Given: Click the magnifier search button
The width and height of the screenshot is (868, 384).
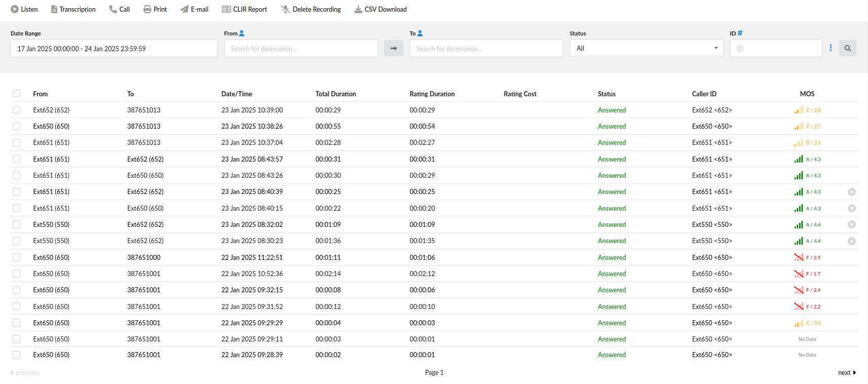Looking at the screenshot, I should click(847, 48).
